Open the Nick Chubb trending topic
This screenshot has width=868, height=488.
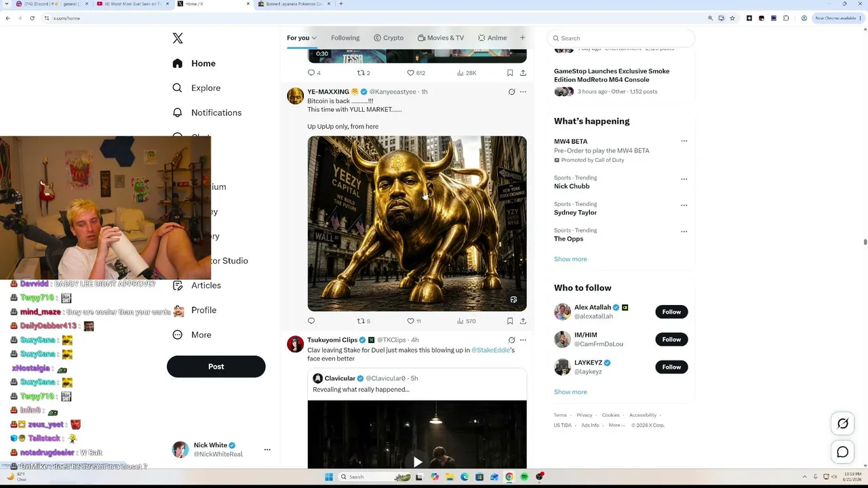coord(572,186)
